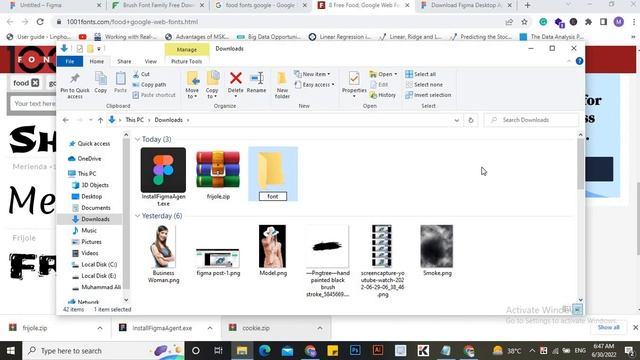
Task: Select OneDrive in navigation pane
Action: click(x=85, y=158)
